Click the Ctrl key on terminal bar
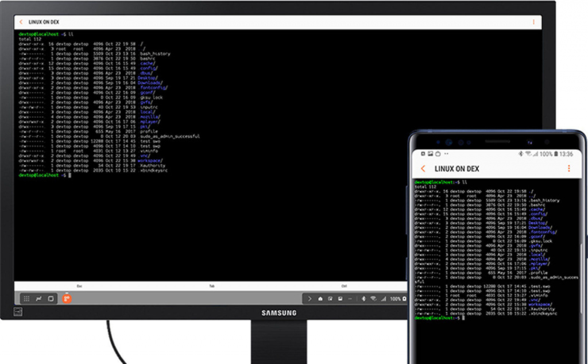Screen dimensions: 588x364 (344, 286)
